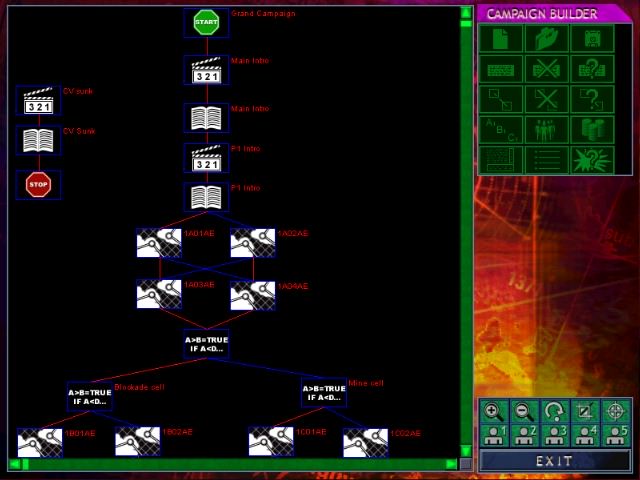Click the group of people icon

[546, 130]
